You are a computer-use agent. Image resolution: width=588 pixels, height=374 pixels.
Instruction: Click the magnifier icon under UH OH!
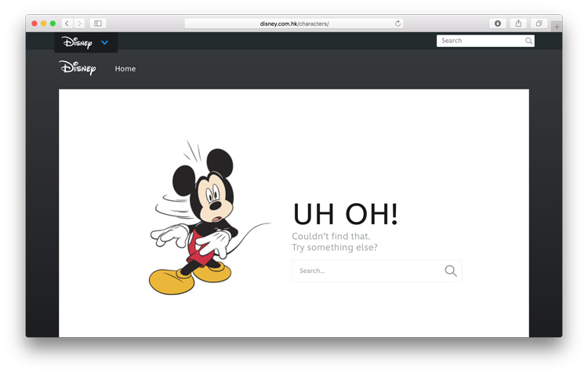coord(451,271)
